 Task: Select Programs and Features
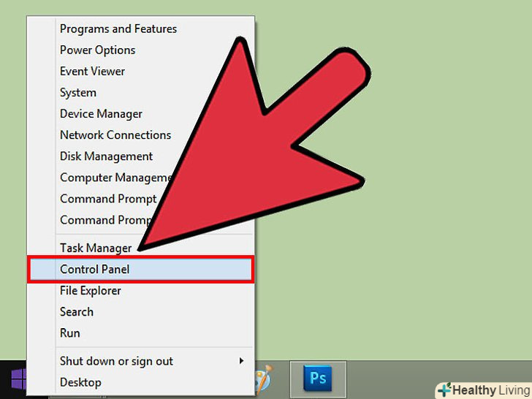pyautogui.click(x=118, y=28)
